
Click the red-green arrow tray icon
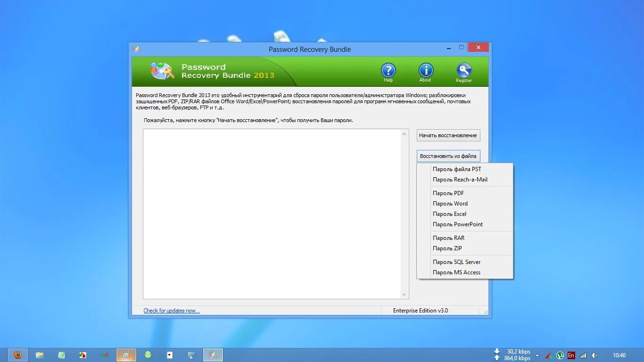549,355
